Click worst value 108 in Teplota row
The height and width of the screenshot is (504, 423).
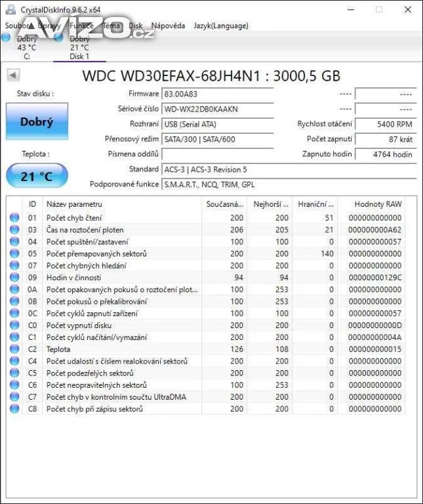(x=282, y=349)
